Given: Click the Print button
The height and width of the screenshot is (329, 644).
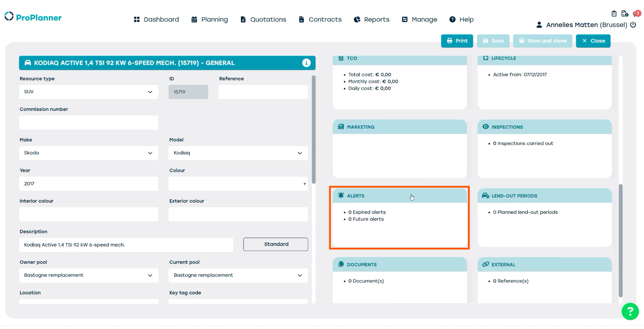Looking at the screenshot, I should pos(457,41).
